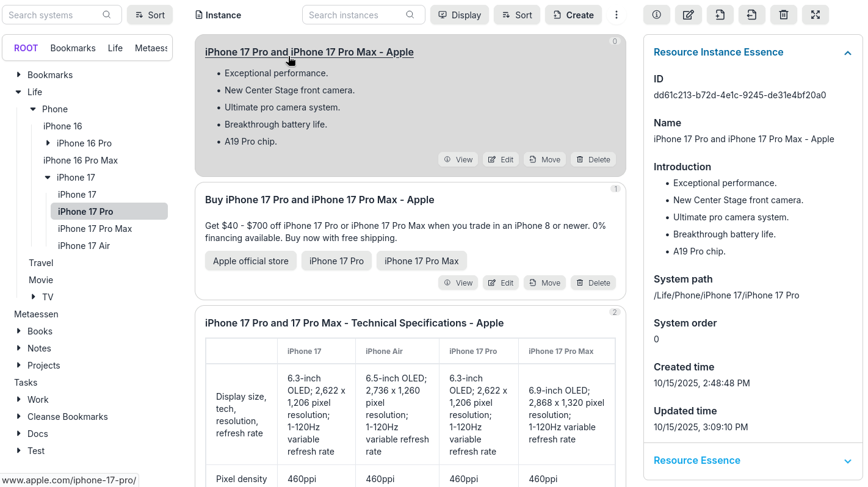Click Edit on the first iPhone 17 Pro card
This screenshot has height=487, width=868.
pyautogui.click(x=501, y=159)
